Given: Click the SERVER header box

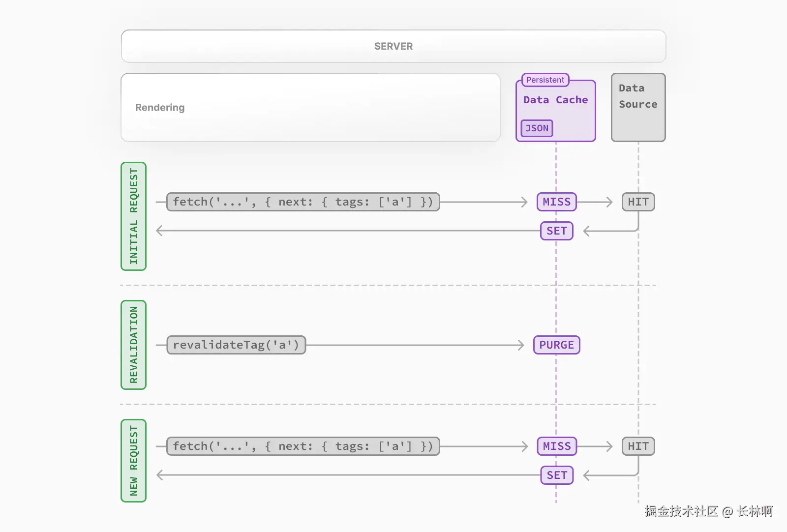Looking at the screenshot, I should pyautogui.click(x=393, y=46).
